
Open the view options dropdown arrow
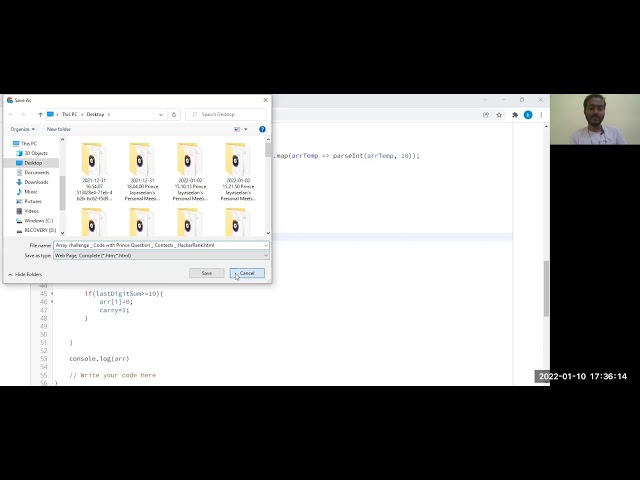click(x=246, y=129)
